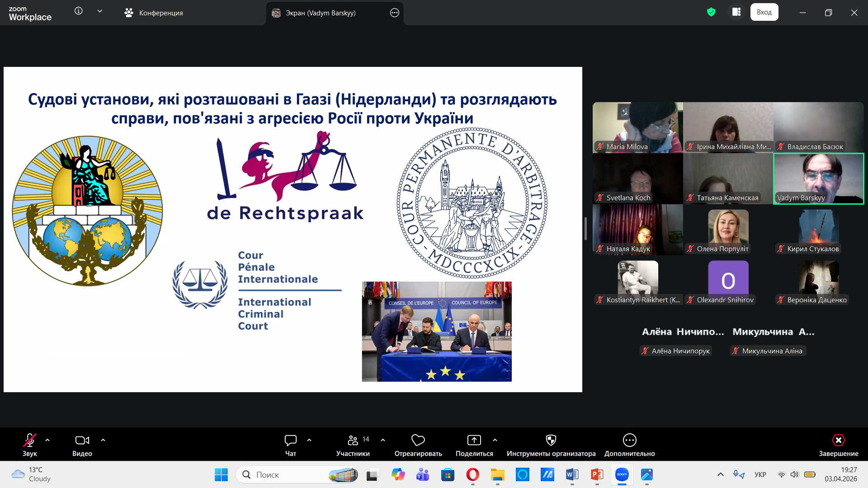Open the Participants list
Image resolution: width=868 pixels, height=488 pixels.
pos(353,445)
